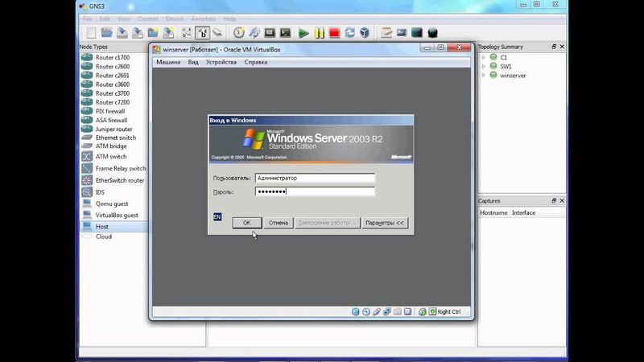644x362 pixels.
Task: Click the Отмена button in logon dialog
Action: tap(279, 223)
